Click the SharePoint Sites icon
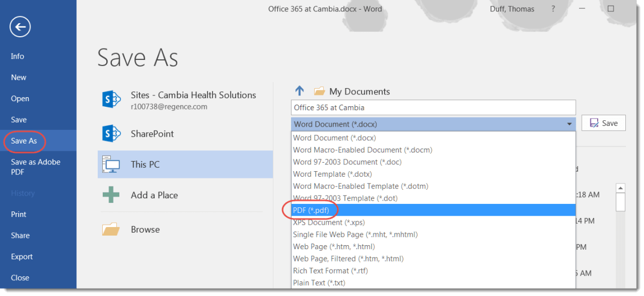 pos(111,99)
